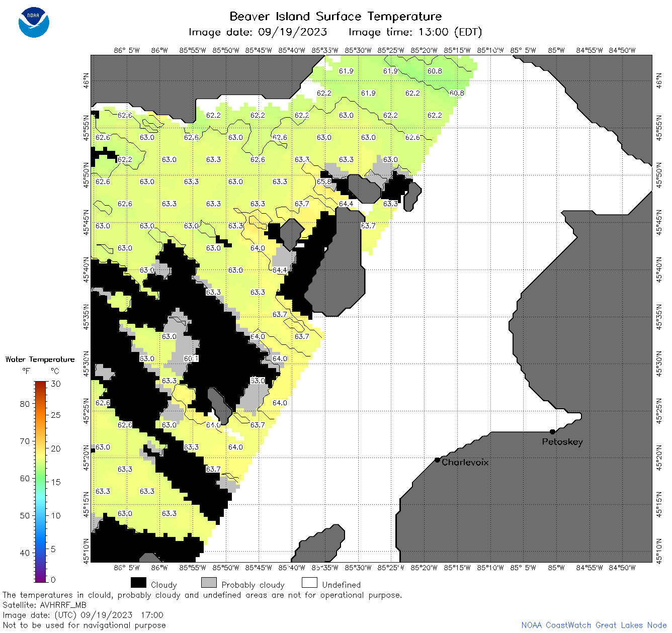
Task: Click the °F unit label in legend
Action: tap(26, 371)
